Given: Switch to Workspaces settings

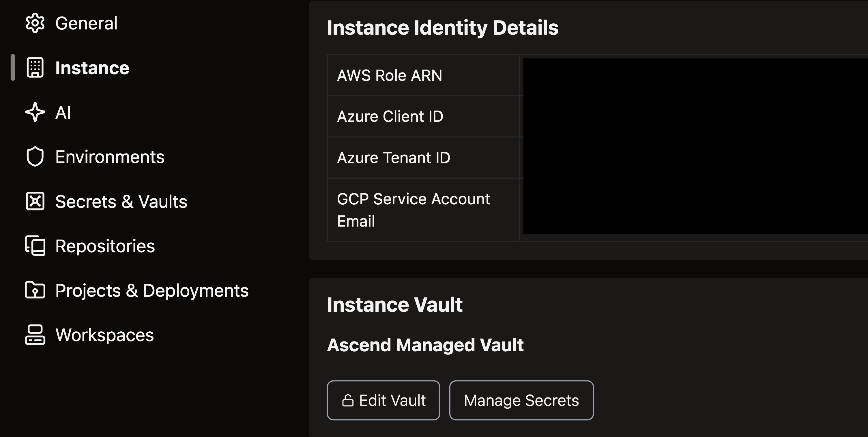Looking at the screenshot, I should [104, 335].
